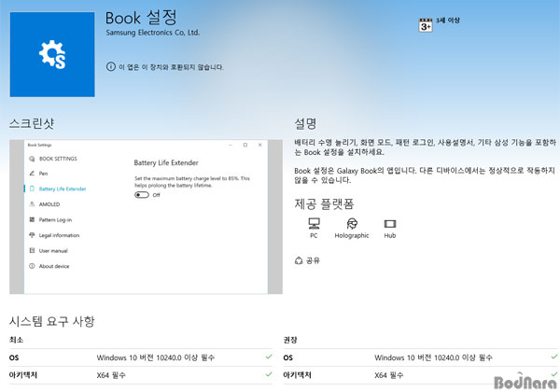Click the Book 설정 app title
The image size is (560, 392).
pos(141,18)
